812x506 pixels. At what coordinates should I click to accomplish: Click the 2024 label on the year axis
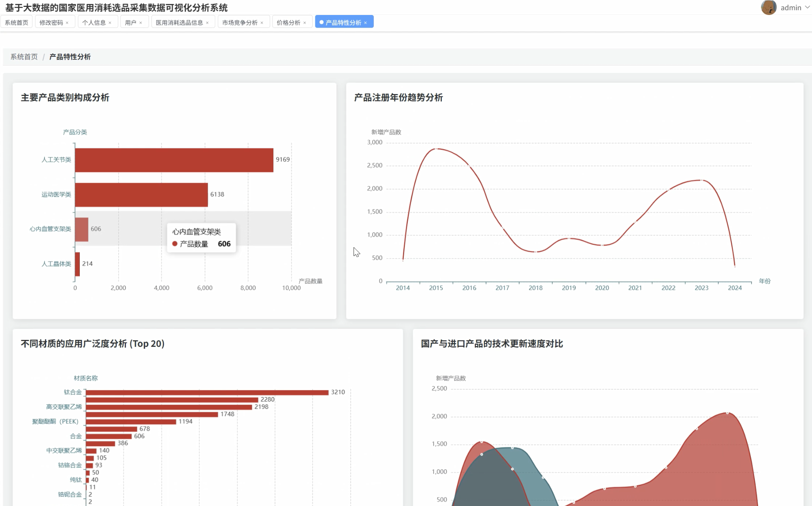[735, 288]
